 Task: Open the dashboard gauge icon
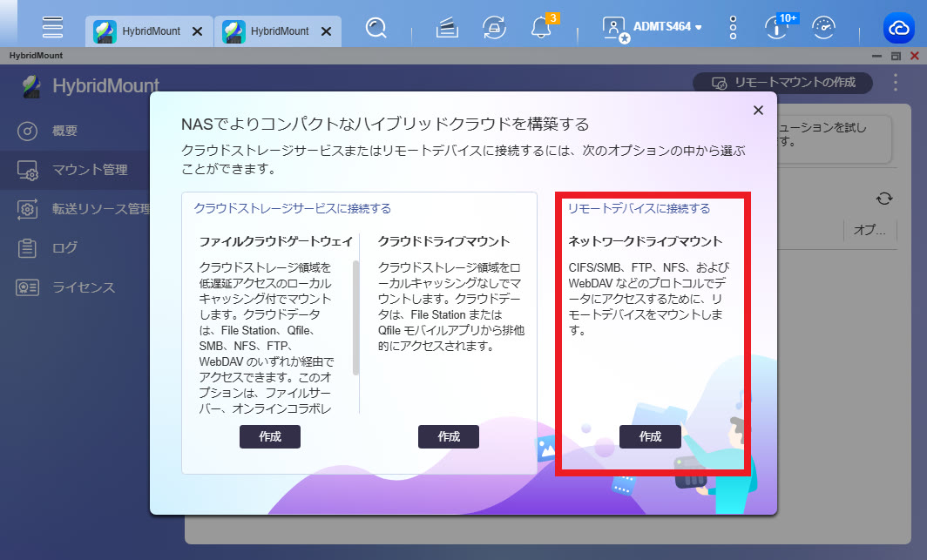(x=822, y=29)
